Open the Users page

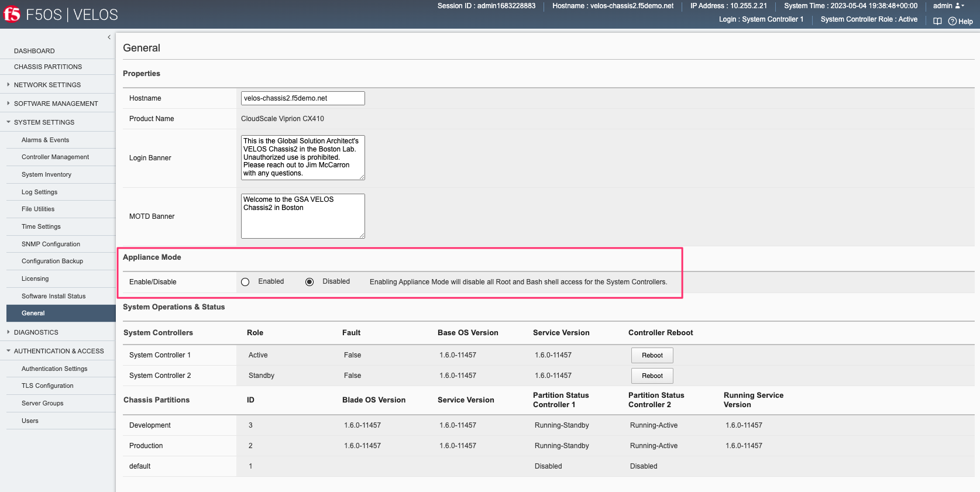(30, 421)
